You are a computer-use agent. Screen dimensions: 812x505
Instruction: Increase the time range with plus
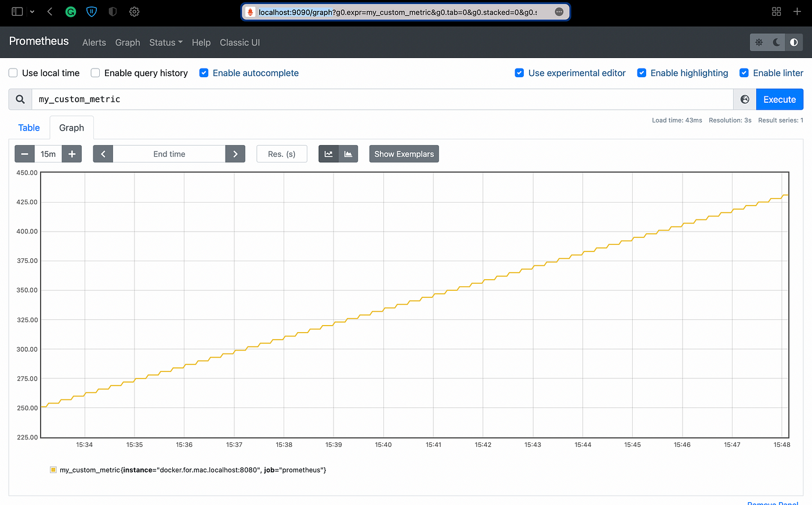click(72, 154)
